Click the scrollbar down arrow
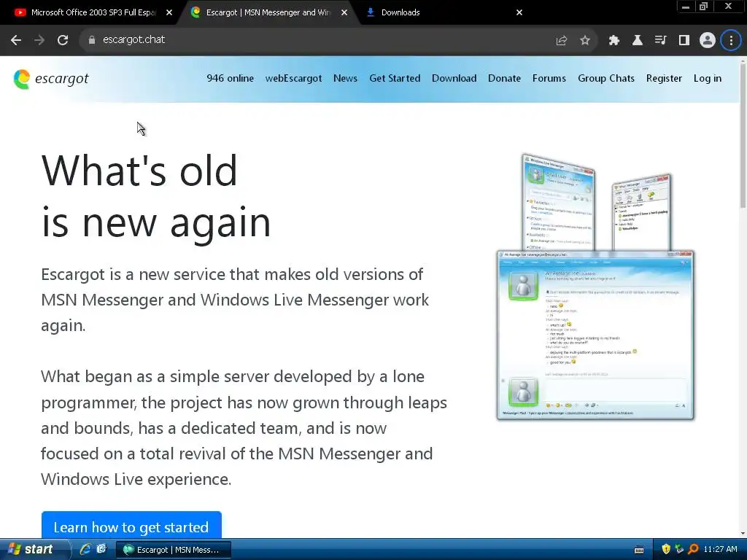 coord(743,534)
